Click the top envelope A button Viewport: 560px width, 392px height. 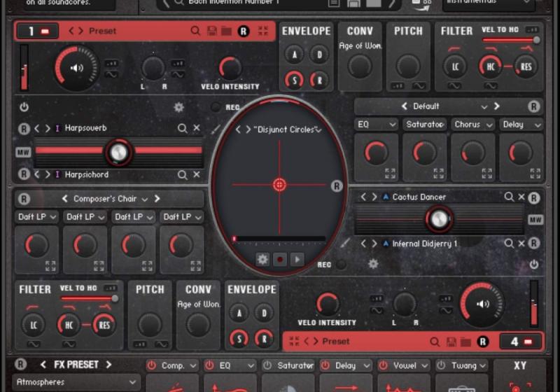pyautogui.click(x=294, y=55)
